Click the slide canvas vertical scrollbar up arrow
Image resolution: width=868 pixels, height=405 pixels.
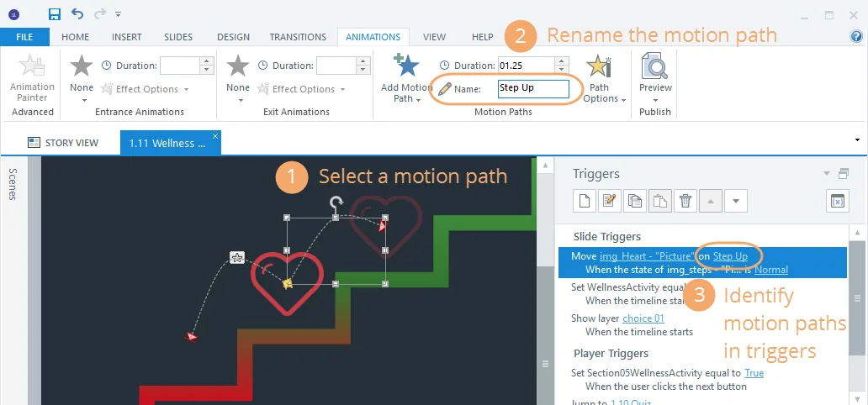[x=545, y=165]
